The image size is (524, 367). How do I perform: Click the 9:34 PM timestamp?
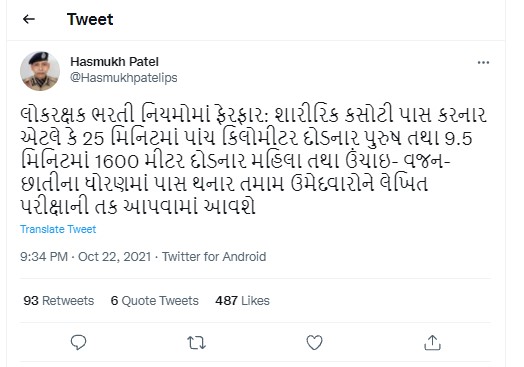(x=44, y=257)
